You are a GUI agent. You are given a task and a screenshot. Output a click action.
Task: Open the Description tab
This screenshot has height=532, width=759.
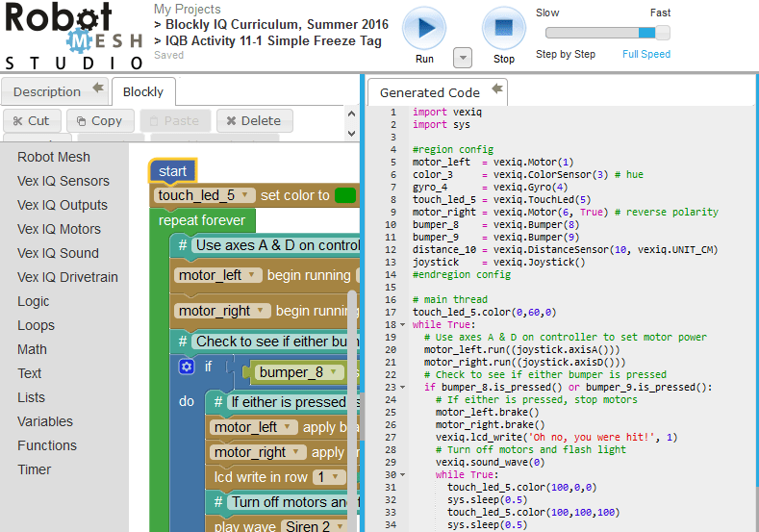point(47,91)
